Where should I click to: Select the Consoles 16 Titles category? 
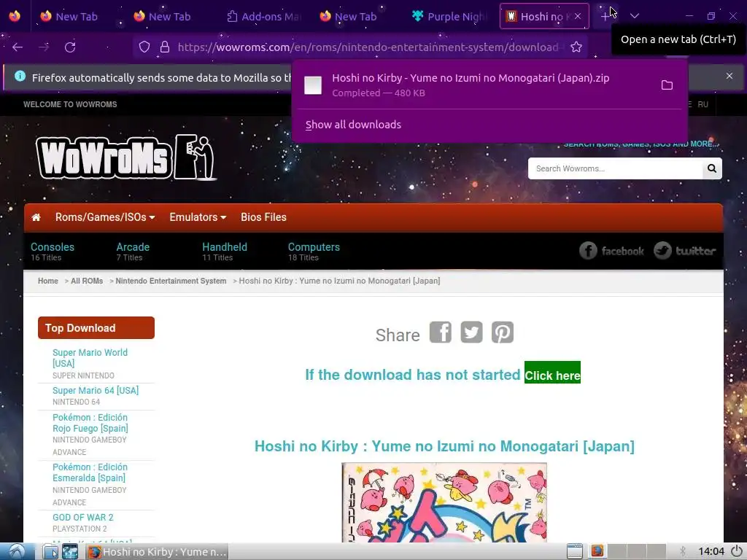53,252
